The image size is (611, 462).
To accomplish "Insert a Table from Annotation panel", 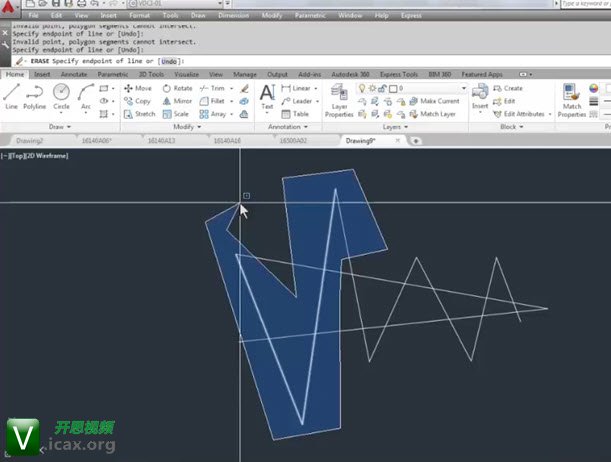I will (x=295, y=114).
